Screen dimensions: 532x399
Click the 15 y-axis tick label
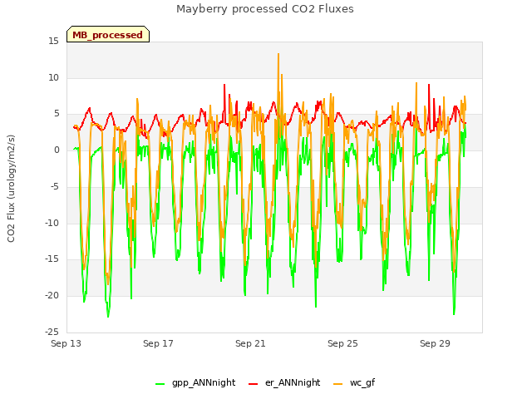pyautogui.click(x=53, y=42)
